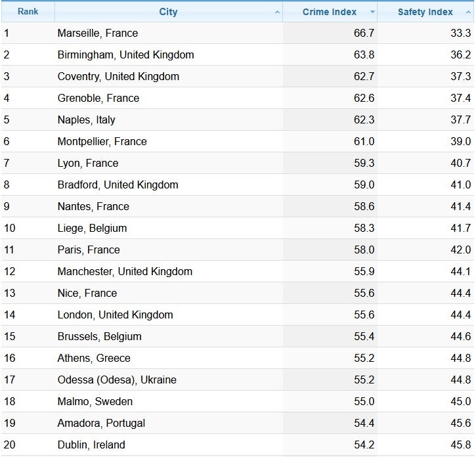
Task: Click the Crime Index descending sort arrow
Action: pos(372,12)
